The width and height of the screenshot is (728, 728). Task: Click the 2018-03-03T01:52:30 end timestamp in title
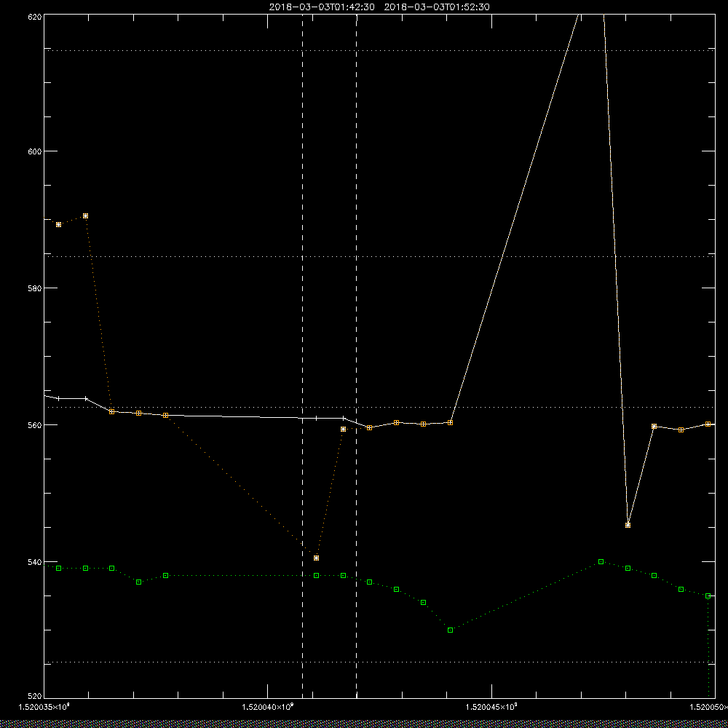[437, 7]
